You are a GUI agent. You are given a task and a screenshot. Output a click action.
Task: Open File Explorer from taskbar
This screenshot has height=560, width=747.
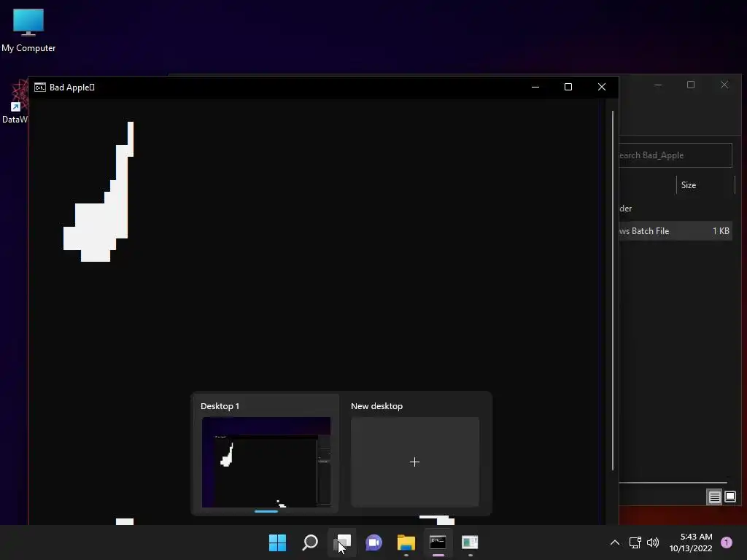(x=406, y=542)
